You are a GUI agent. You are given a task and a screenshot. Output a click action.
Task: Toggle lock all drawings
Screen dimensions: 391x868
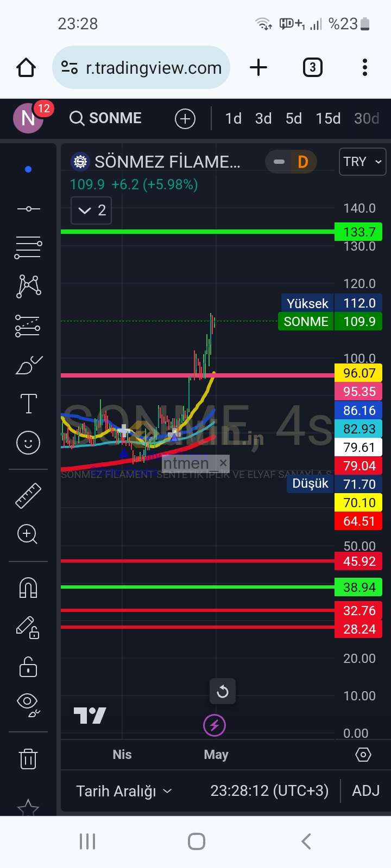(x=28, y=667)
